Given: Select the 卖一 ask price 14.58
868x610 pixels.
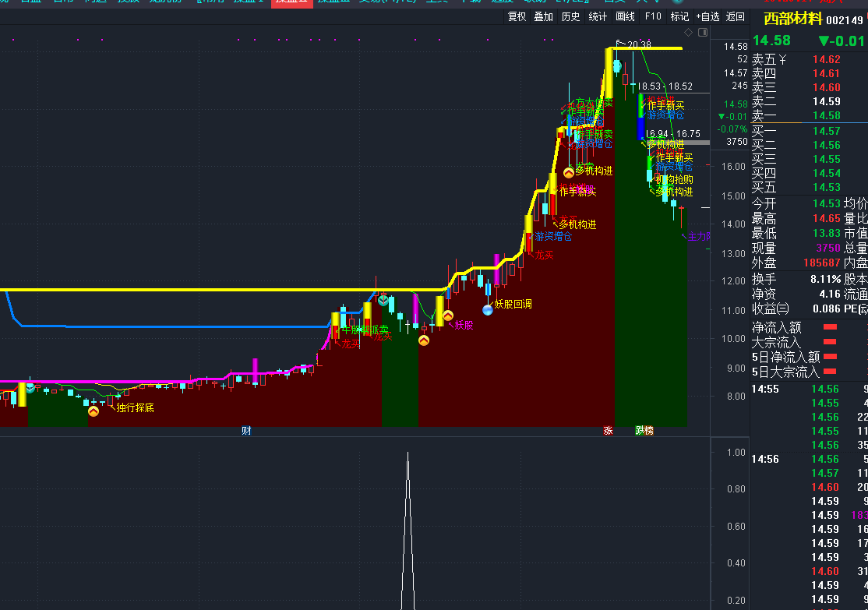Looking at the screenshot, I should (x=827, y=115).
